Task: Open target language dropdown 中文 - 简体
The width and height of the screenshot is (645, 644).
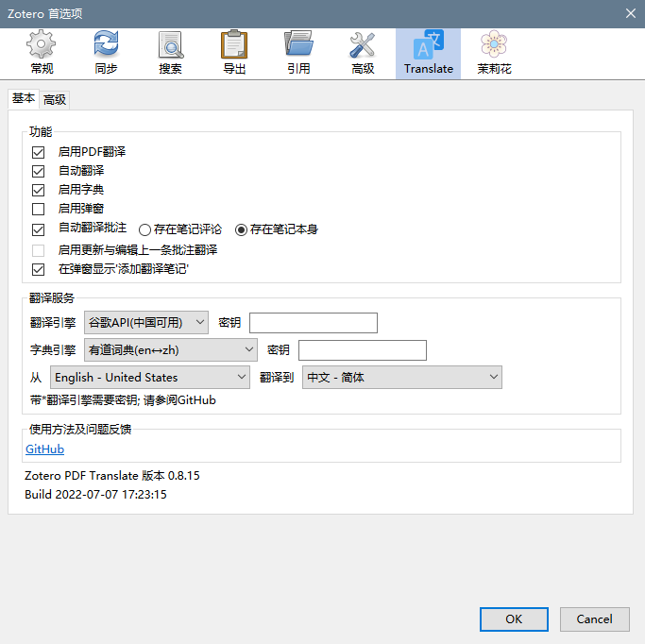Action: pos(402,377)
